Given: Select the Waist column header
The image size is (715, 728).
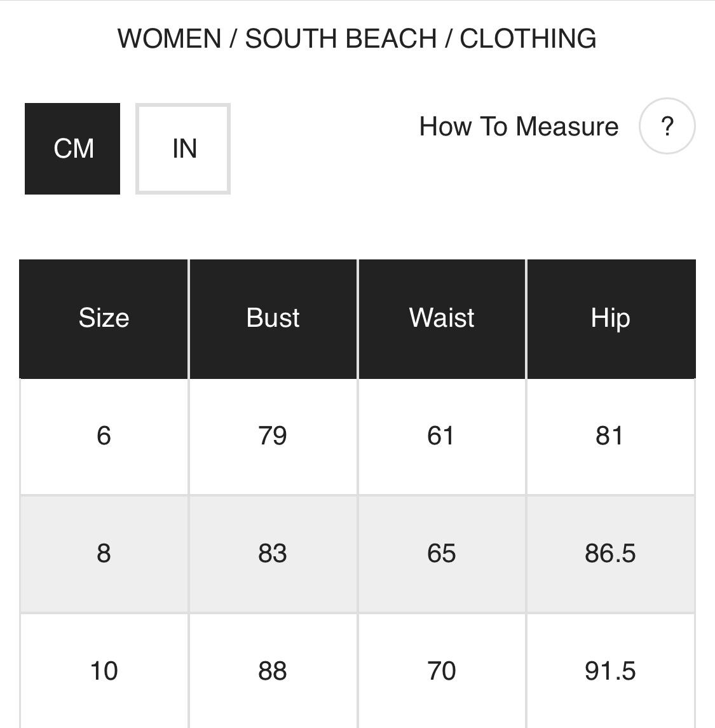Looking at the screenshot, I should point(442,318).
